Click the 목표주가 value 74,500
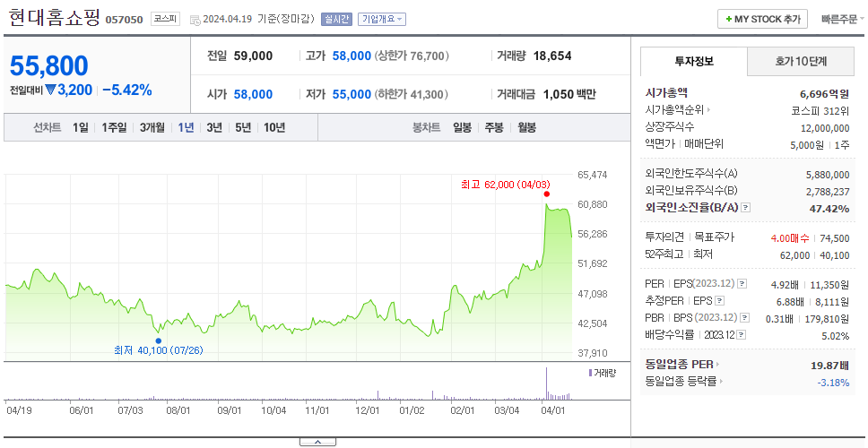 coord(833,238)
